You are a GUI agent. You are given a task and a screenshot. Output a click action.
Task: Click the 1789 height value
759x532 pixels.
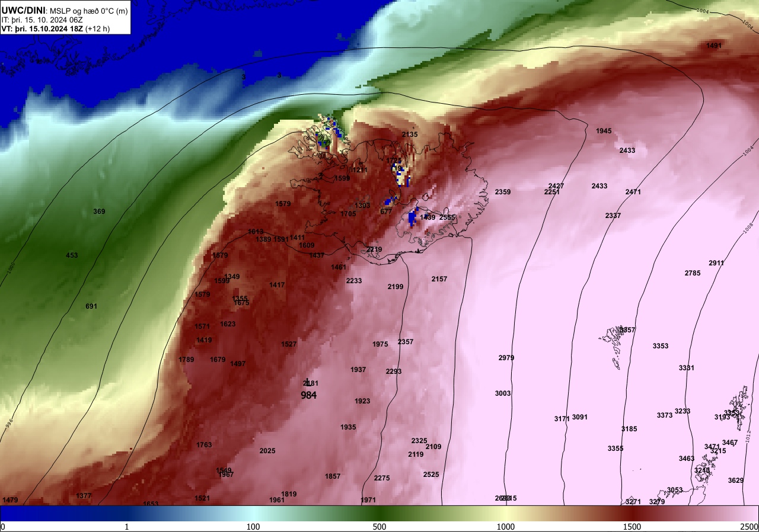click(x=186, y=360)
